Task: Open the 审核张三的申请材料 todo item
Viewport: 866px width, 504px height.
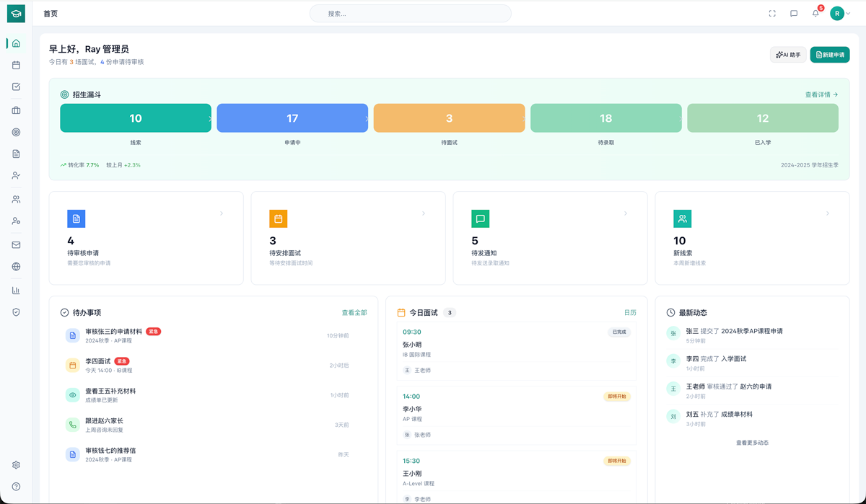Action: click(x=113, y=332)
